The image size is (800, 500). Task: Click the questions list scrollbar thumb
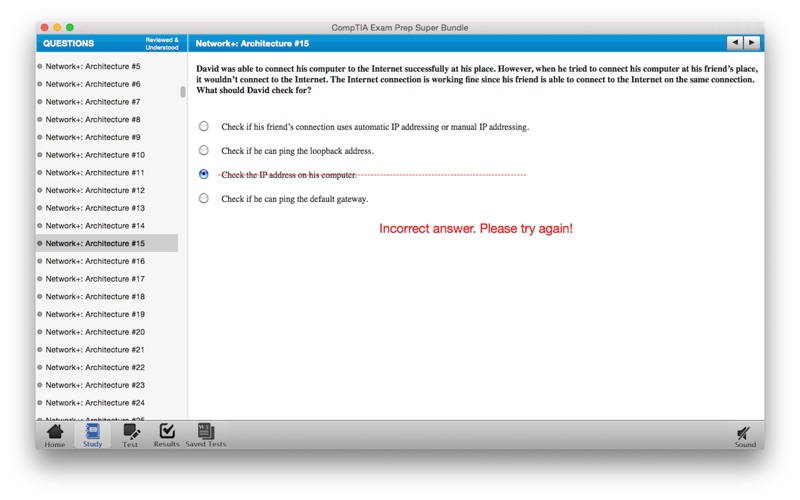pyautogui.click(x=182, y=91)
